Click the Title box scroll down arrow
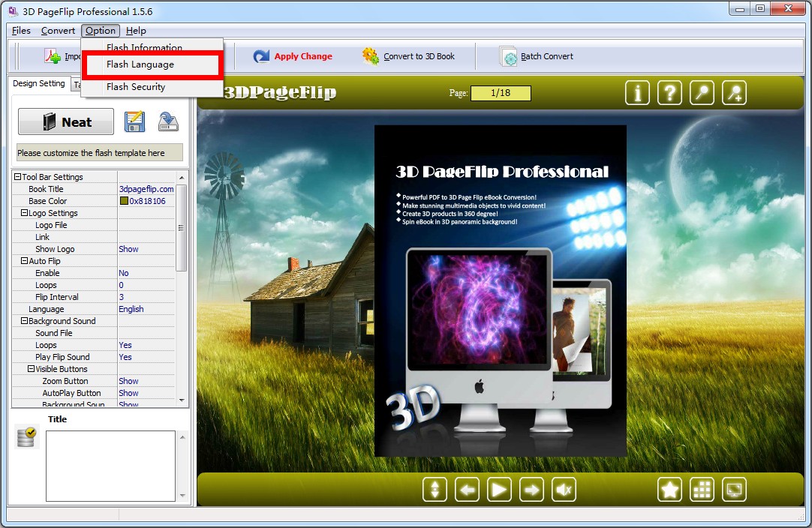 (x=182, y=496)
